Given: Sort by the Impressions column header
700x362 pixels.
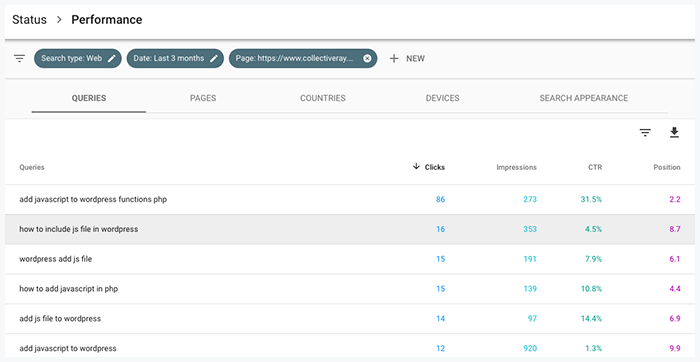Looking at the screenshot, I should click(x=517, y=167).
